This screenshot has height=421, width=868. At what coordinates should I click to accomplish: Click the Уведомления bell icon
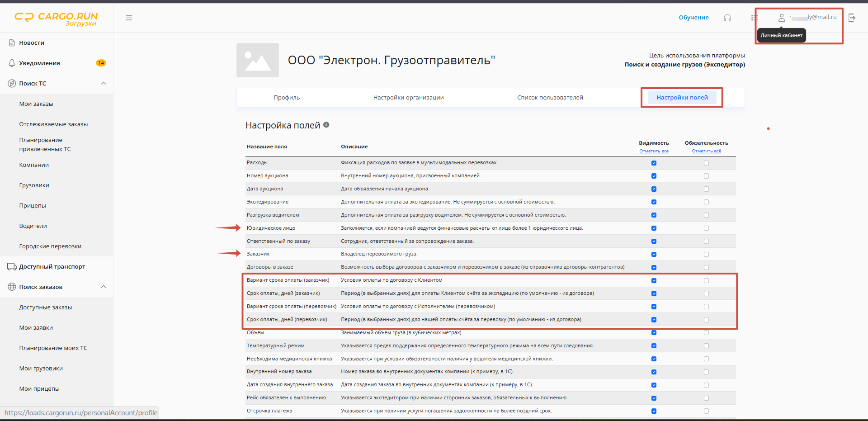(x=12, y=63)
